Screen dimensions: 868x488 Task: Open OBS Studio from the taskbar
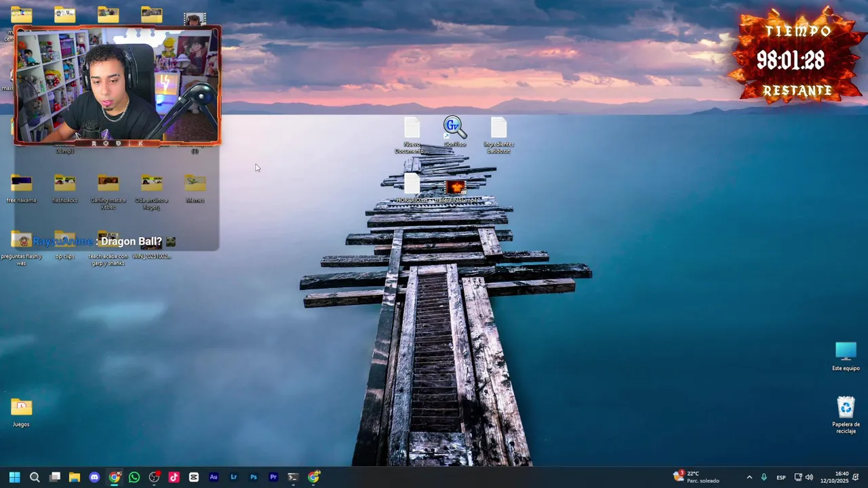tap(155, 477)
